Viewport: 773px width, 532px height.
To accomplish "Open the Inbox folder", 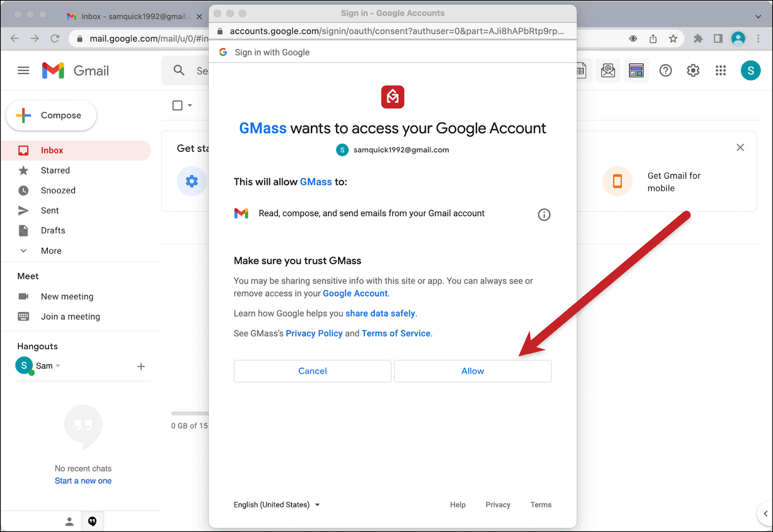I will tap(76, 151).
